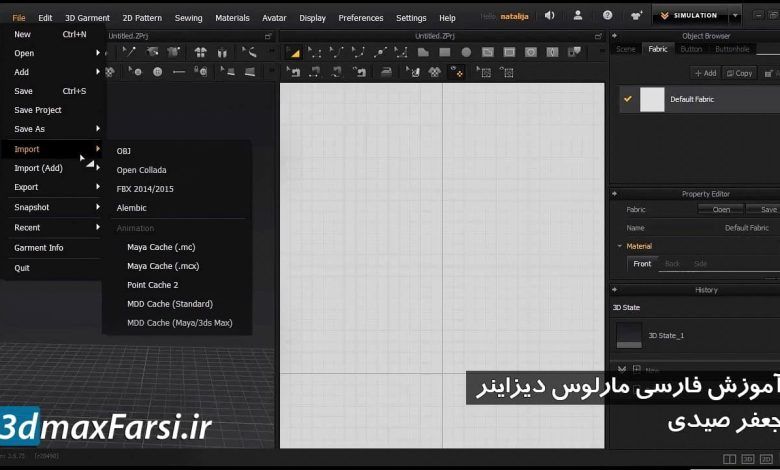Pop out the 2D window Untitled.ZPrj
The height and width of the screenshot is (470, 780).
(x=598, y=36)
